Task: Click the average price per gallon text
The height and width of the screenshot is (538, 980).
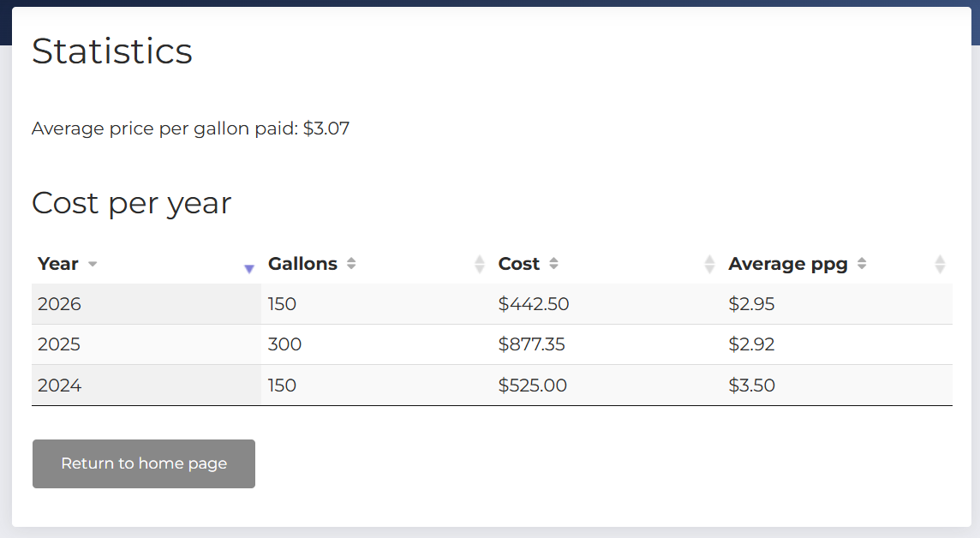Action: 190,129
